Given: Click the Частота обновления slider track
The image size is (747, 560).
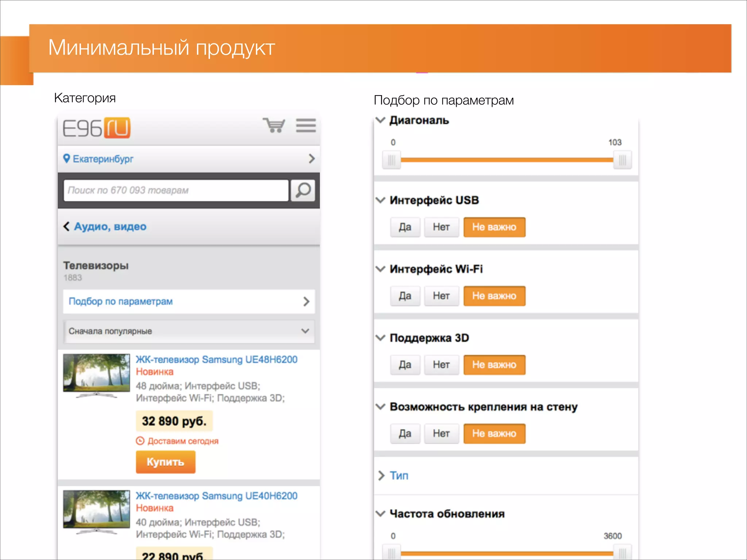Looking at the screenshot, I should tap(507, 553).
